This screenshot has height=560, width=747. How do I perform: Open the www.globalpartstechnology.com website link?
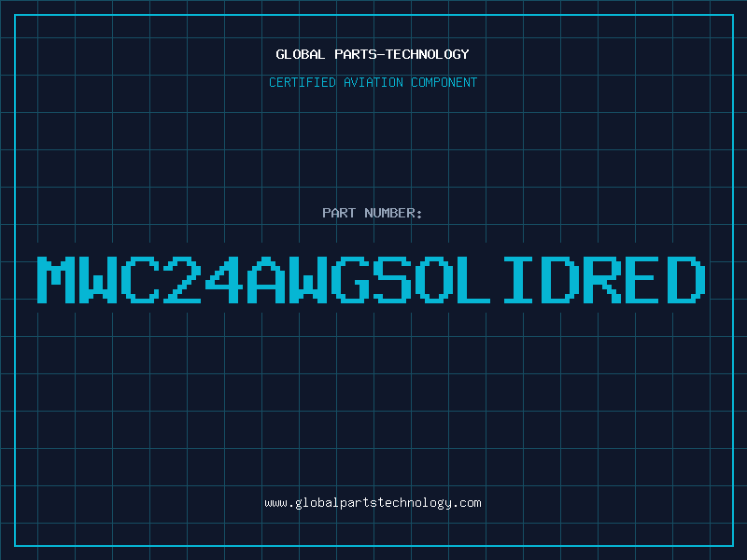(x=373, y=503)
